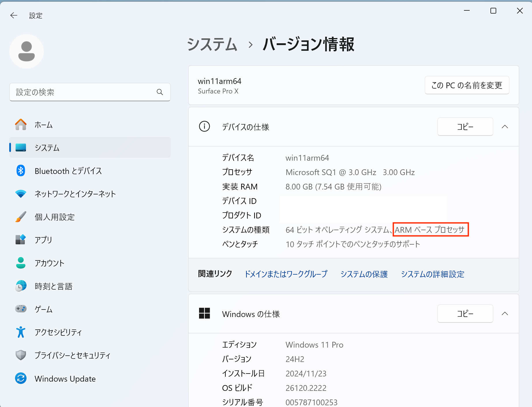Open アクセシビリティ settings page
The width and height of the screenshot is (532, 407).
coord(90,332)
